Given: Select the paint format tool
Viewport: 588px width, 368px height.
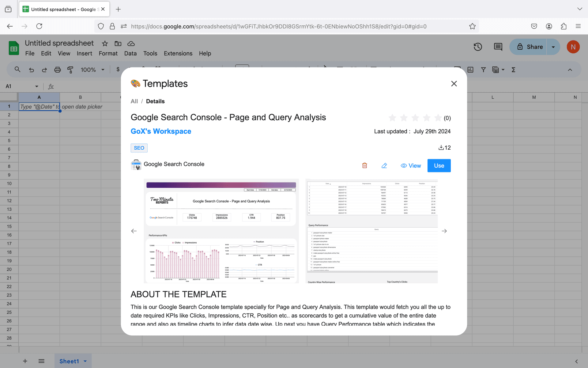Looking at the screenshot, I should tap(70, 70).
